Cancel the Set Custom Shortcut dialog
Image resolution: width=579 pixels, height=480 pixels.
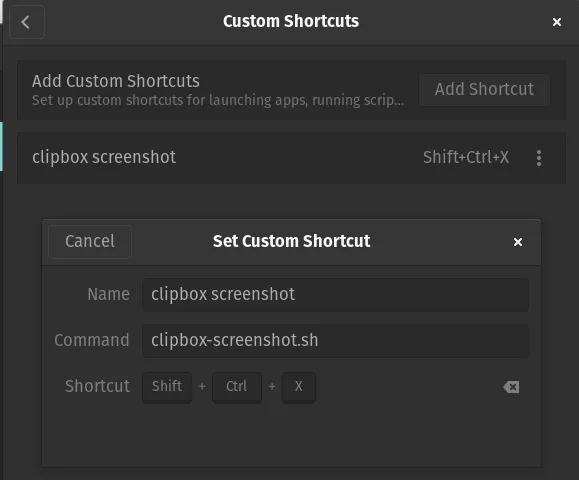pyautogui.click(x=90, y=241)
